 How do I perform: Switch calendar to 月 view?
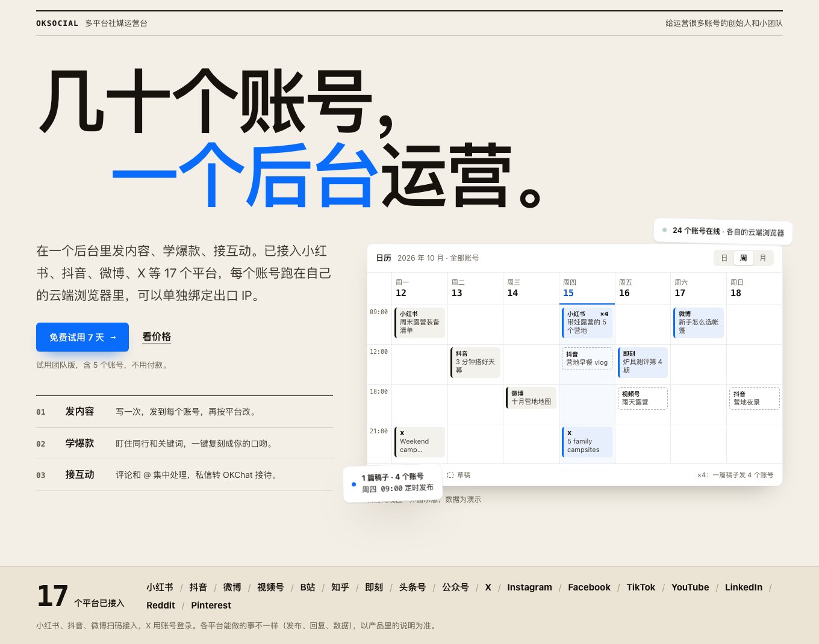763,258
